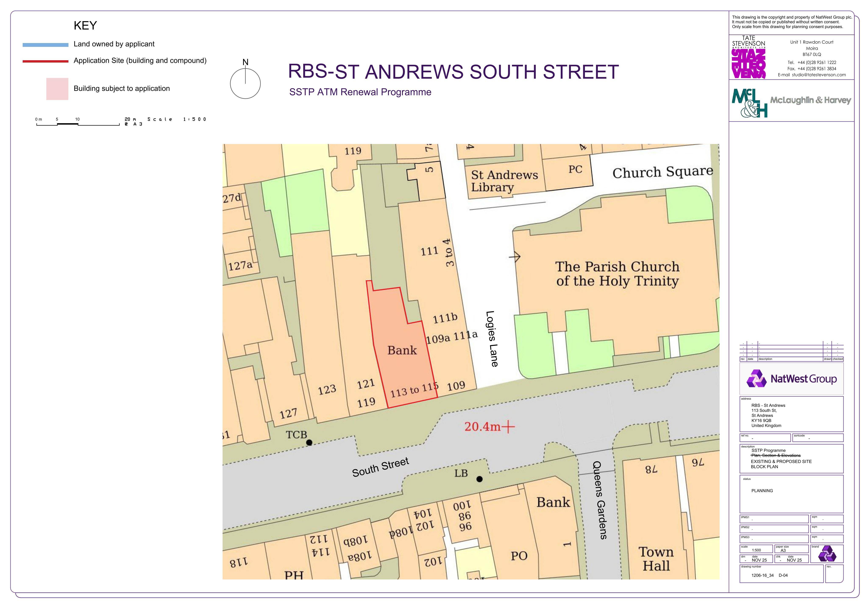Click the 'PO' building label

(519, 556)
